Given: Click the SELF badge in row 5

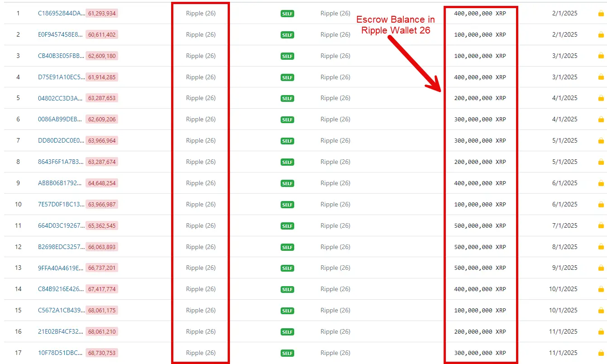Looking at the screenshot, I should tap(287, 98).
